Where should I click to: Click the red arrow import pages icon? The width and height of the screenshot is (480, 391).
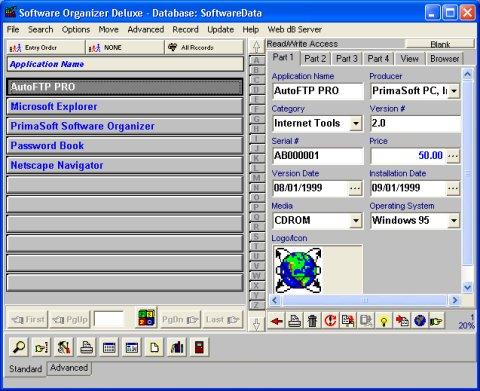click(402, 321)
